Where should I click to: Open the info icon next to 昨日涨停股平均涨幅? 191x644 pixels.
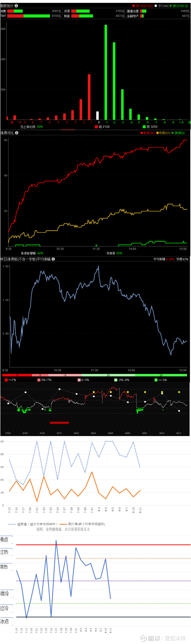pyautogui.click(x=53, y=259)
